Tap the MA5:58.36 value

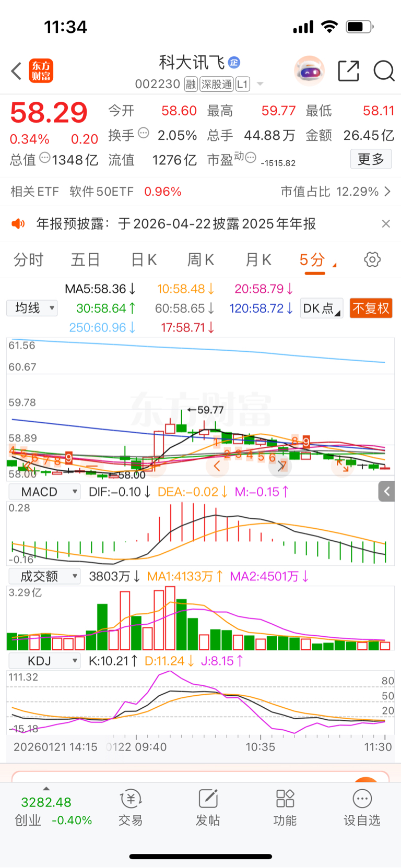click(x=100, y=289)
